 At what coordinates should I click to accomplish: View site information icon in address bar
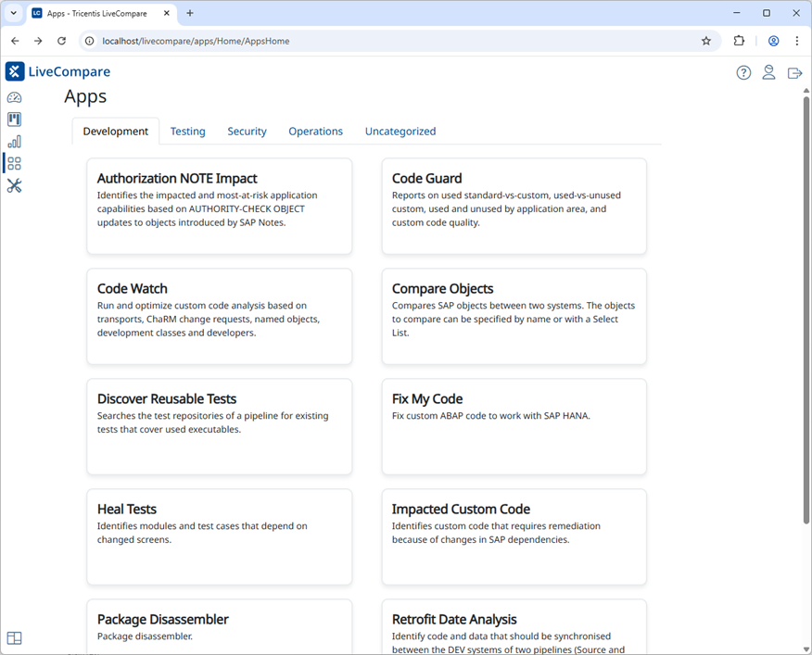click(x=90, y=41)
